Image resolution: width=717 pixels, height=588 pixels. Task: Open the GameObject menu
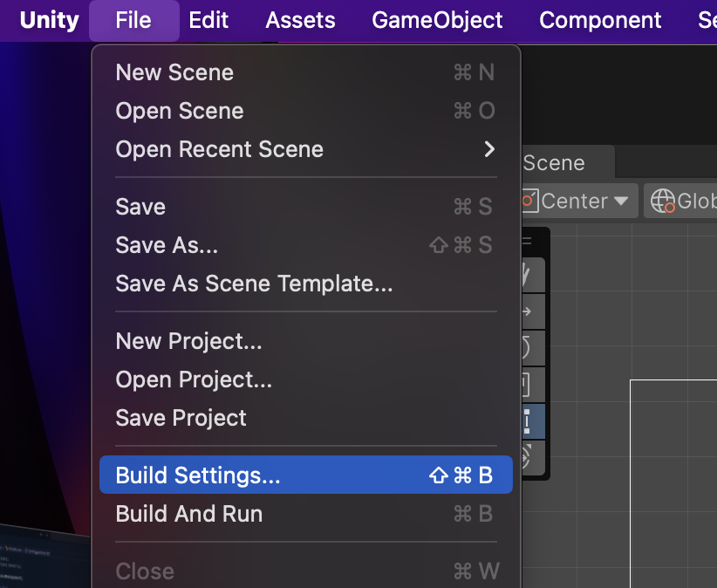point(437,20)
